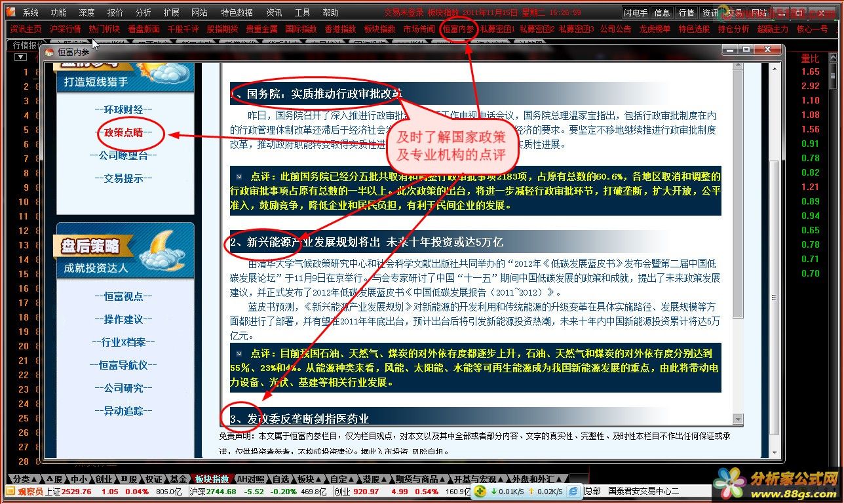
Task: Select 持仓分析 in the red toolbar
Action: [x=733, y=29]
